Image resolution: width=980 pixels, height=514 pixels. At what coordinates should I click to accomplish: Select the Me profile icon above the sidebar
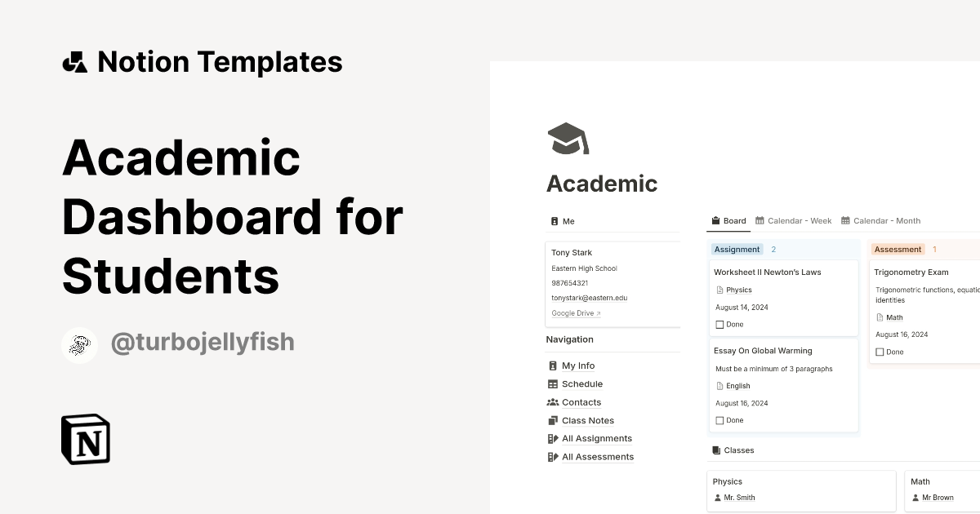(554, 221)
